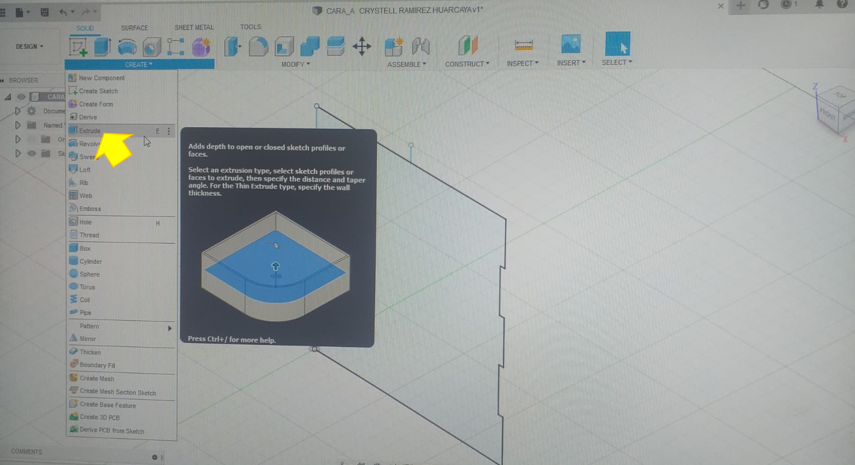Click the Hole toolbar icon
855x465 pixels.
[152, 47]
